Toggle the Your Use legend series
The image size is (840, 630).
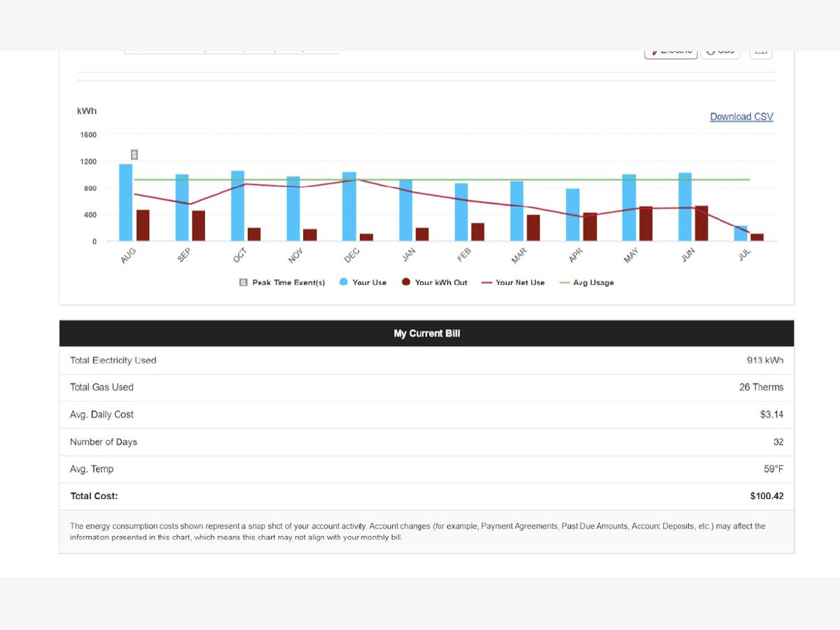(363, 283)
